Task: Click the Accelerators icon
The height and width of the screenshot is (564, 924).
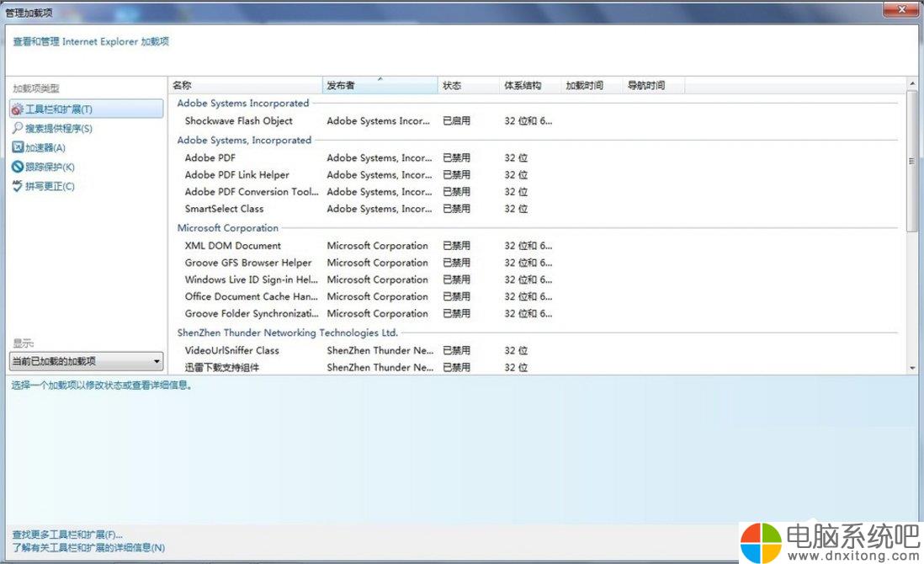Action: click(x=18, y=147)
